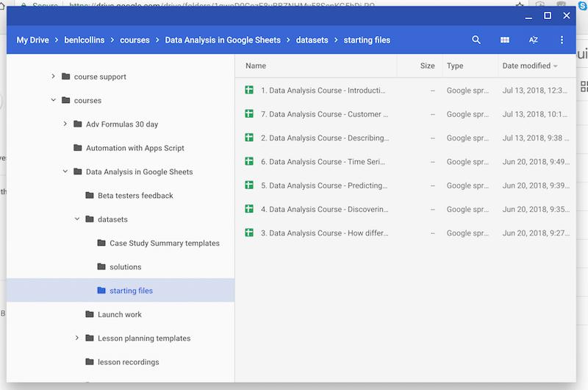Click the folder icon beside course support

[65, 77]
